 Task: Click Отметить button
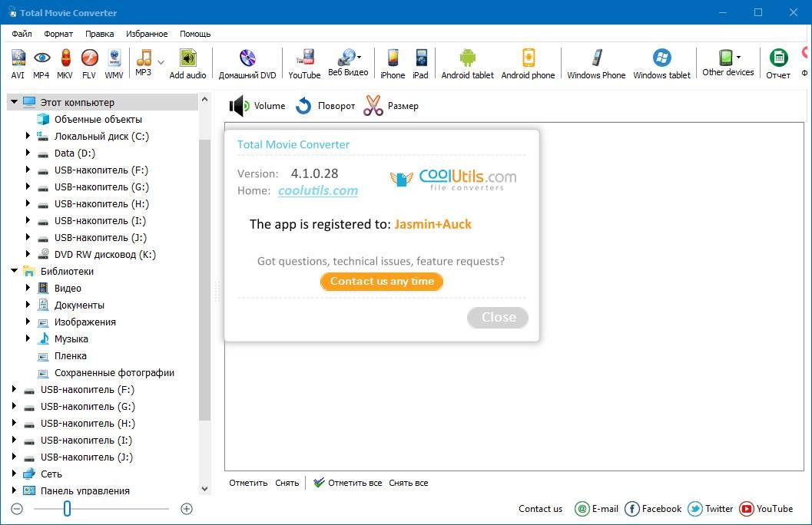[x=248, y=483]
